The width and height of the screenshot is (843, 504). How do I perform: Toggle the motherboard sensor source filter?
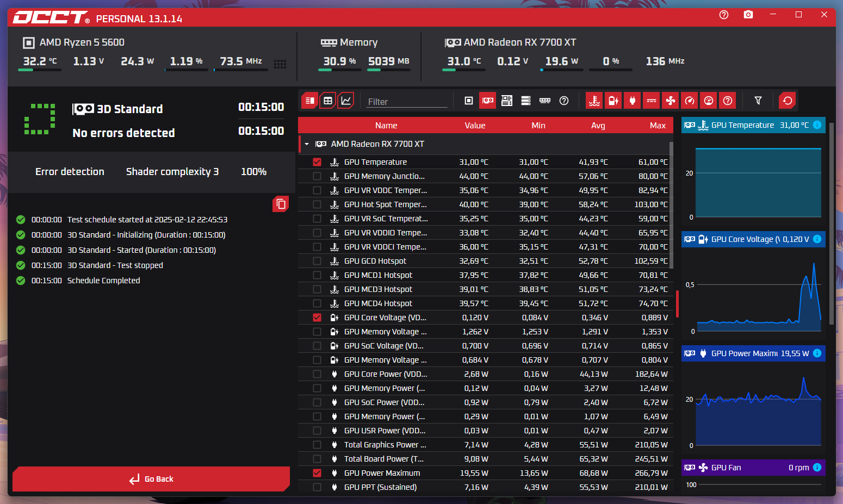point(507,101)
